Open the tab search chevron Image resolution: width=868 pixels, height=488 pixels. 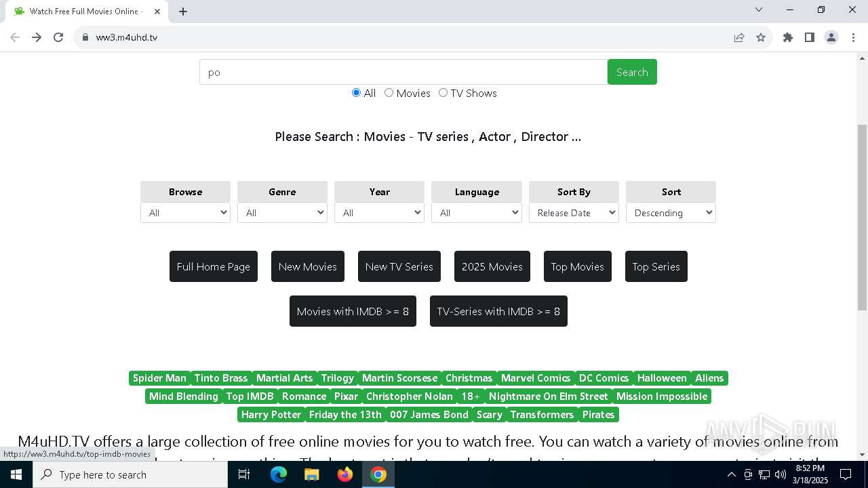click(759, 9)
